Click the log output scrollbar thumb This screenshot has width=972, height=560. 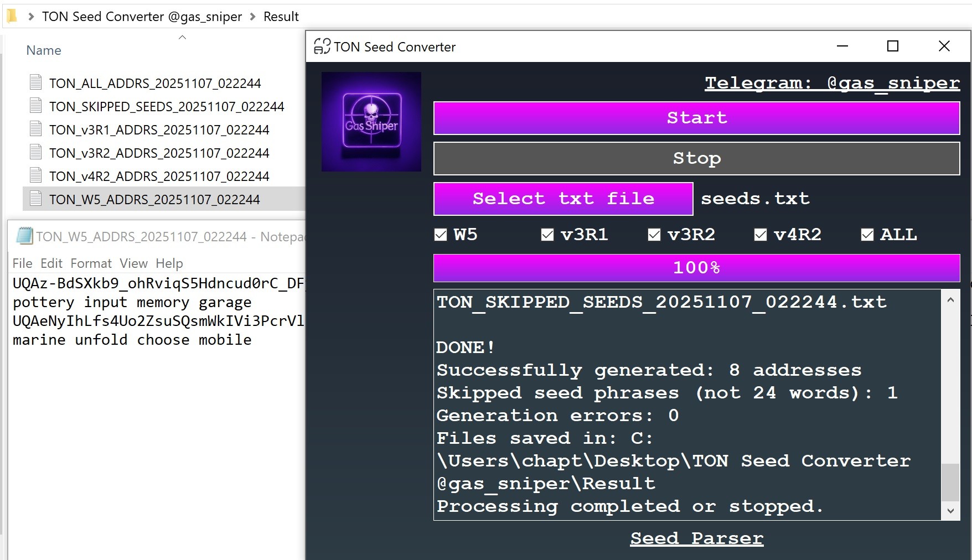click(x=950, y=482)
